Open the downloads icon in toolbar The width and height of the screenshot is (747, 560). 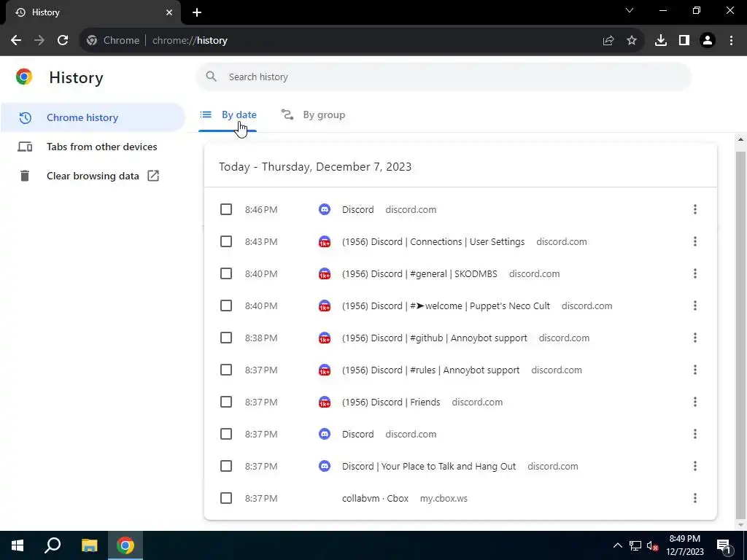click(x=661, y=41)
